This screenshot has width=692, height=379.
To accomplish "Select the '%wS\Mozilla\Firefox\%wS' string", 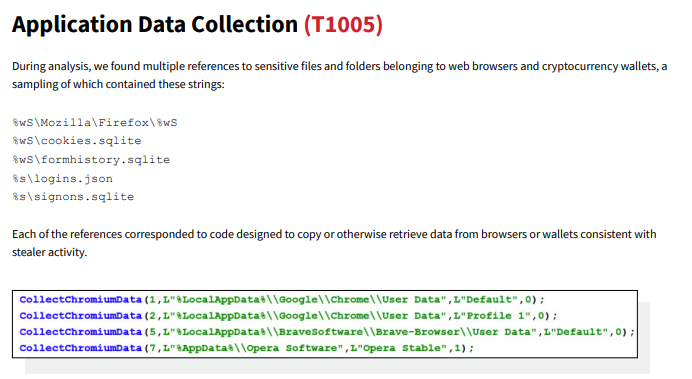I will (95, 123).
